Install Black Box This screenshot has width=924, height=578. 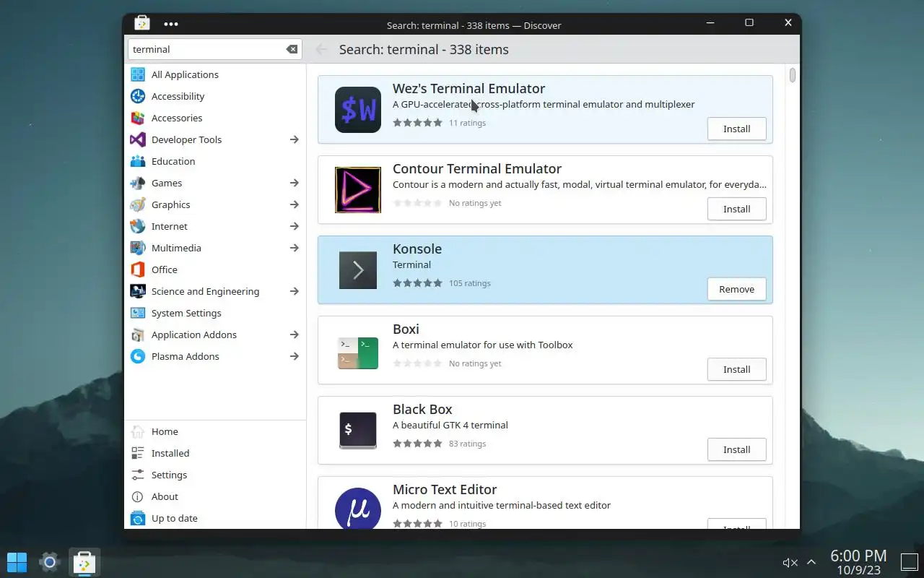(736, 449)
